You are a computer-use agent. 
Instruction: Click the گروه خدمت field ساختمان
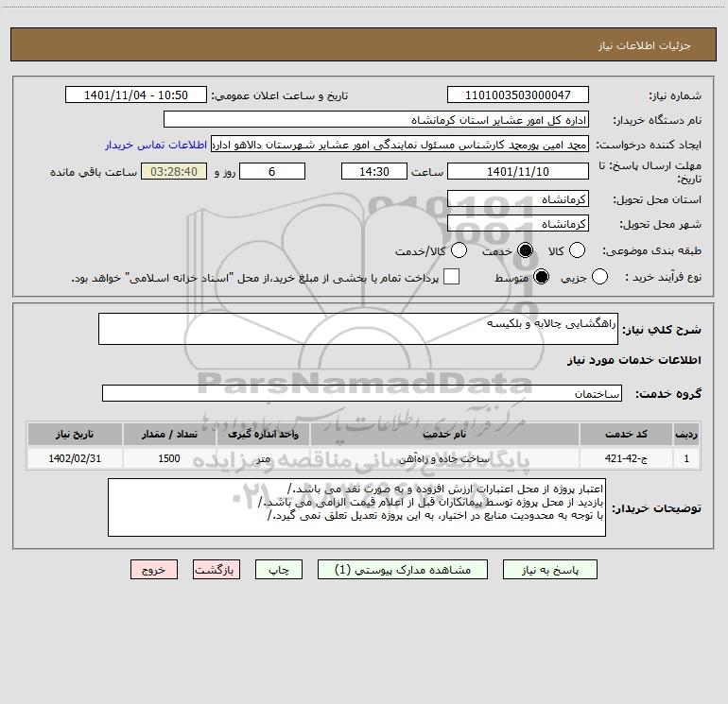pos(362,393)
